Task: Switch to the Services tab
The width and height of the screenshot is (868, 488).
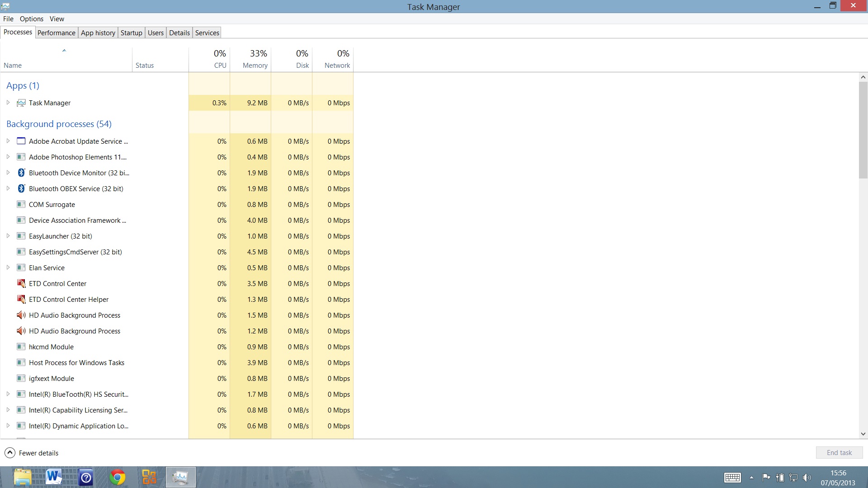Action: [207, 33]
